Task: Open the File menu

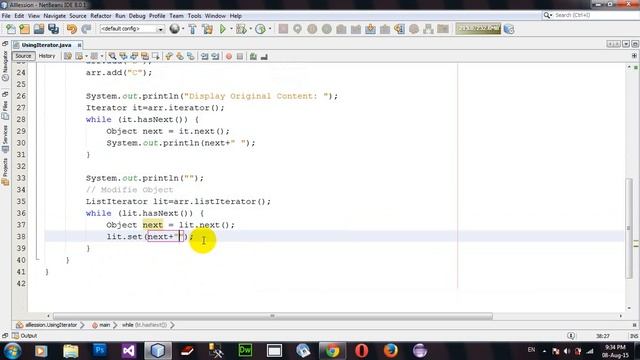Action: (6, 16)
